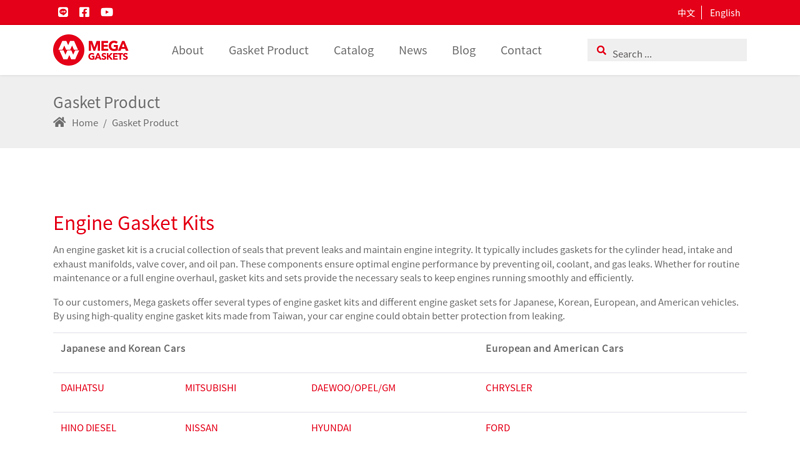
Task: Open the Gasket Product menu
Action: [x=268, y=50]
